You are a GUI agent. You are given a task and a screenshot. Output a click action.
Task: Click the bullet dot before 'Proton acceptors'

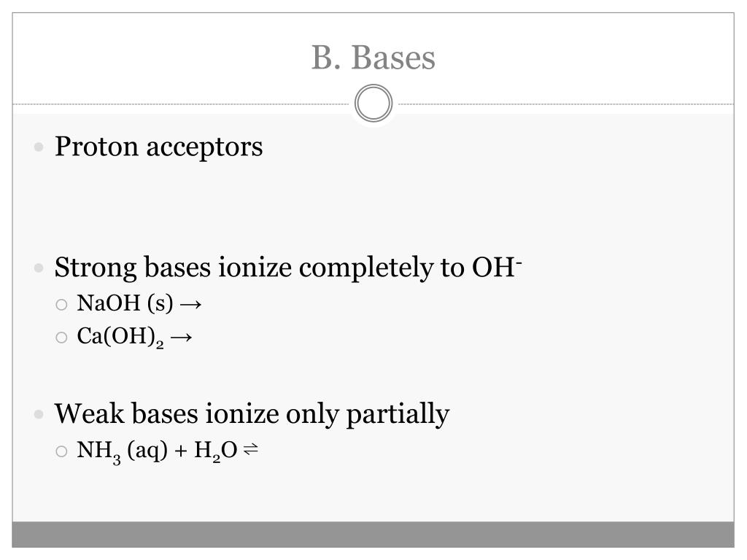point(39,147)
